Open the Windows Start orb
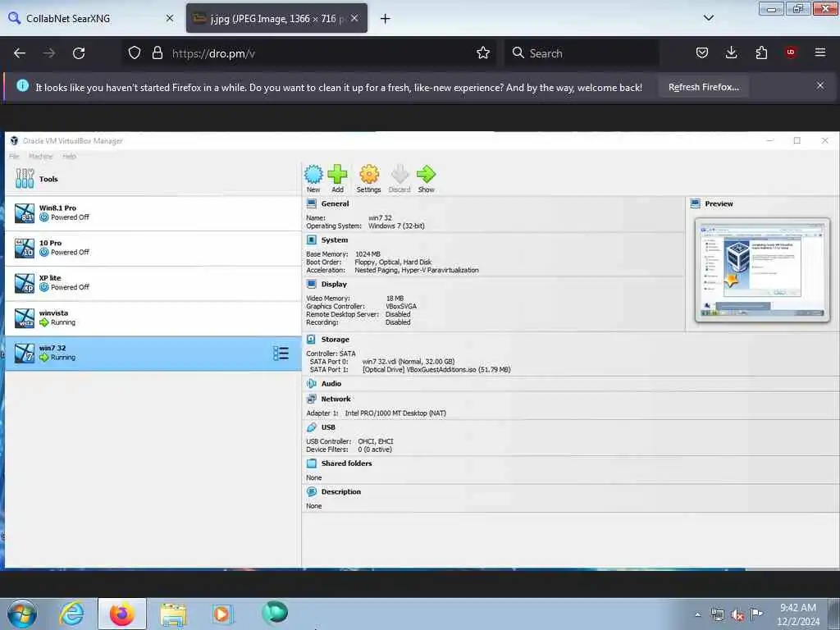The width and height of the screenshot is (840, 630). pos(22,614)
